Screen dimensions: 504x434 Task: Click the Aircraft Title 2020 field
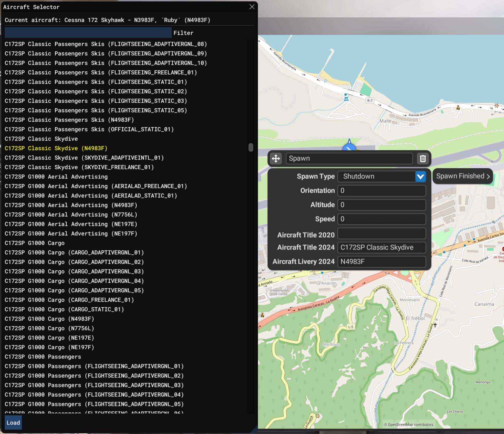click(381, 234)
